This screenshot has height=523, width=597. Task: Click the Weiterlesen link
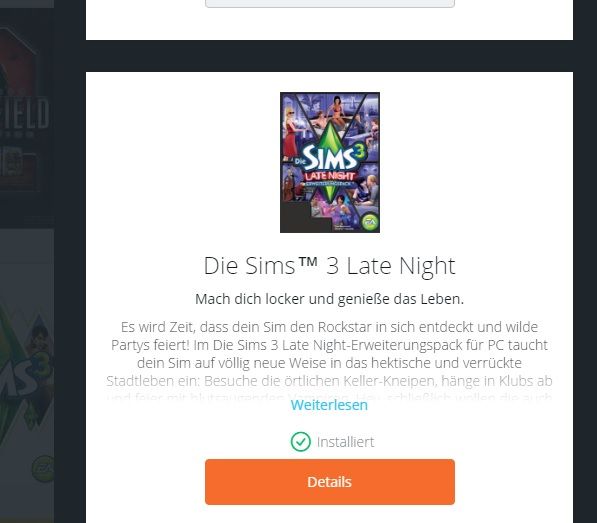329,405
